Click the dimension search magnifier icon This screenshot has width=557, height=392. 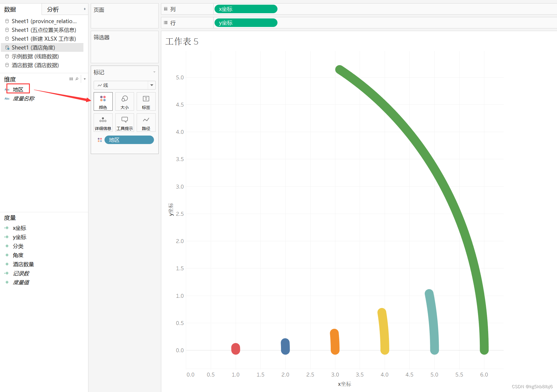(x=77, y=79)
